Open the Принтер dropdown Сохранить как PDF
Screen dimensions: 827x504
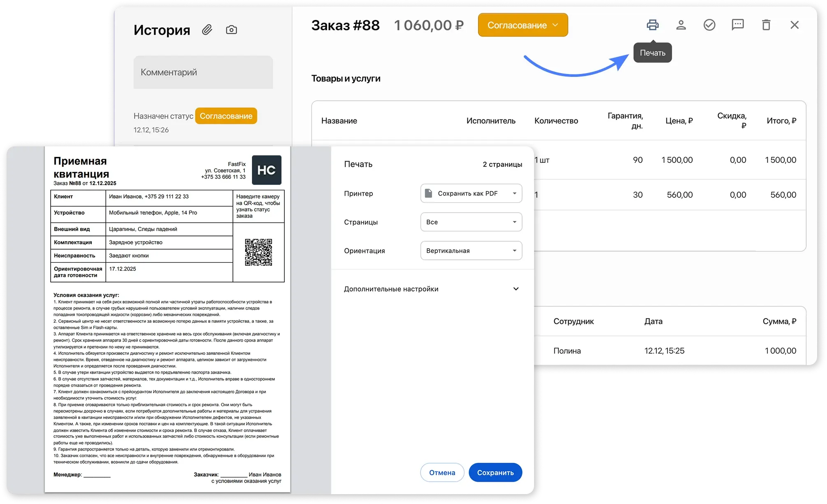471,194
